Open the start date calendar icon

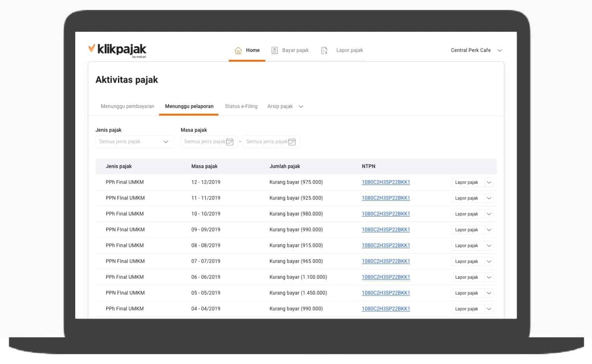(x=230, y=142)
